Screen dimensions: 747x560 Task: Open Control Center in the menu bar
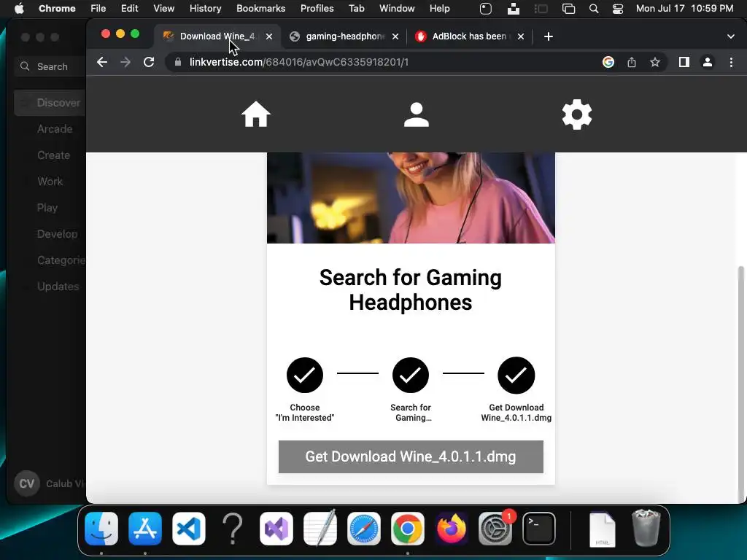pos(618,9)
